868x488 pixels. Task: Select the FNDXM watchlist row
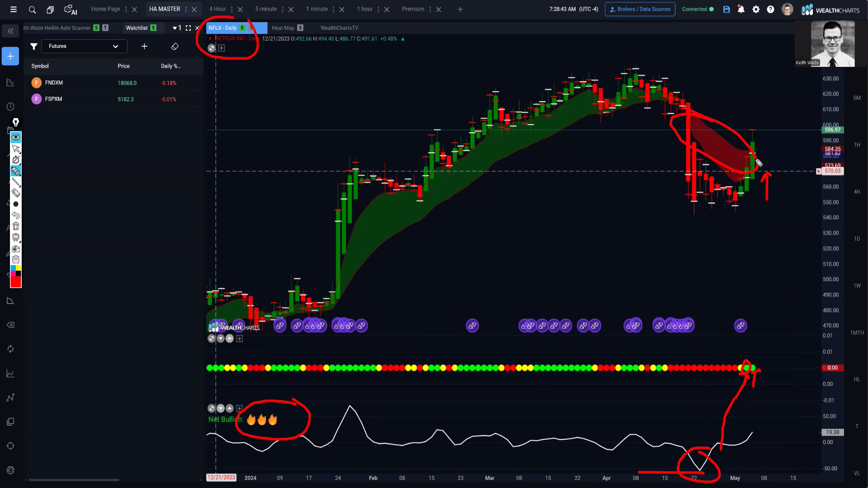113,83
